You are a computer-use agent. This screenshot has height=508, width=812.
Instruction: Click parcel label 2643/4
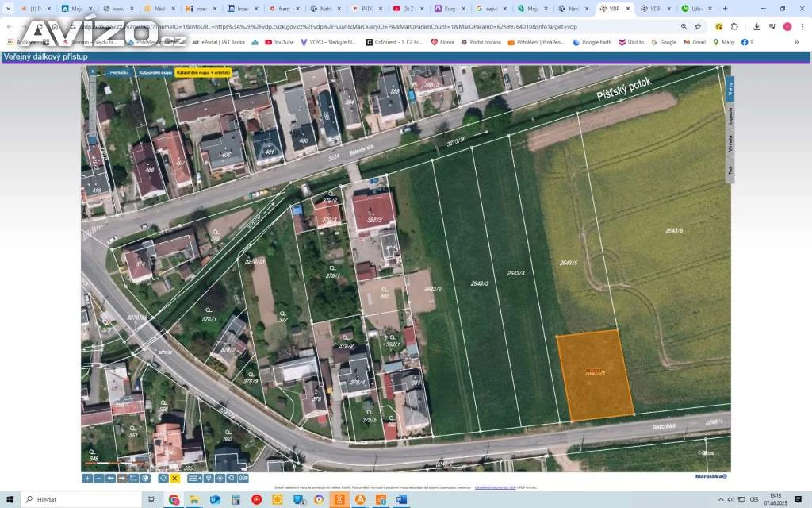pyautogui.click(x=515, y=273)
